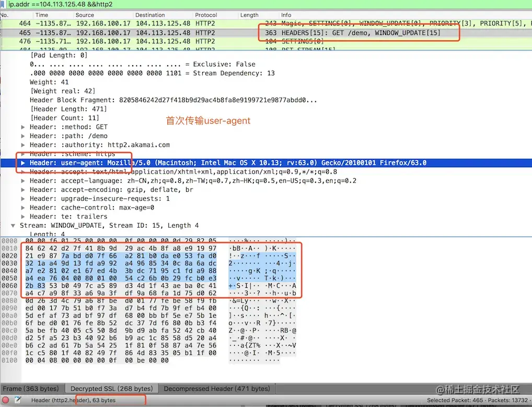Viewport: 532px width, 407px height.
Task: Collapse the Stream: WINDOW_UPDATE section
Action: pyautogui.click(x=13, y=226)
